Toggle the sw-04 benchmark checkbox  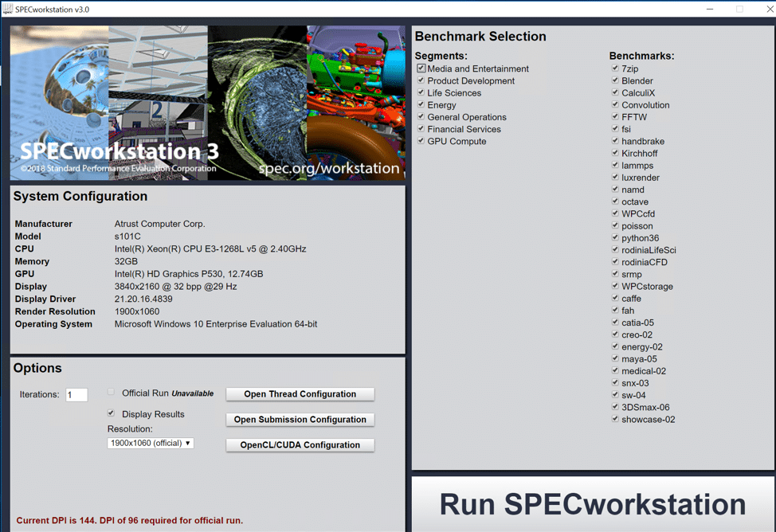pos(615,395)
